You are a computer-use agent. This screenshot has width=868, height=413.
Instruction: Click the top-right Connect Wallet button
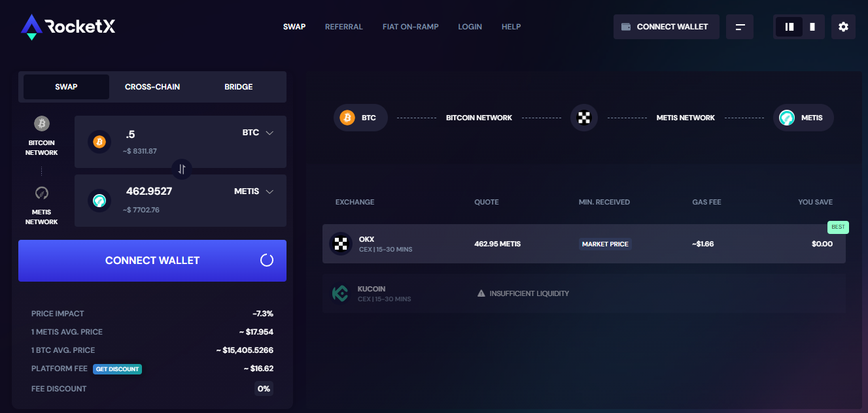667,27
